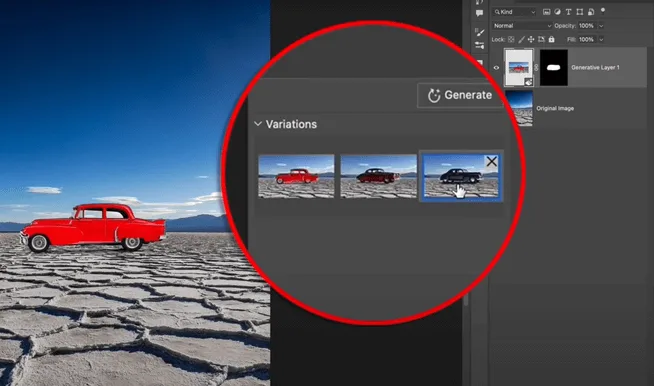Viewport: 654px width, 386px height.
Task: Click the Generative Layer 1 name
Action: [595, 68]
